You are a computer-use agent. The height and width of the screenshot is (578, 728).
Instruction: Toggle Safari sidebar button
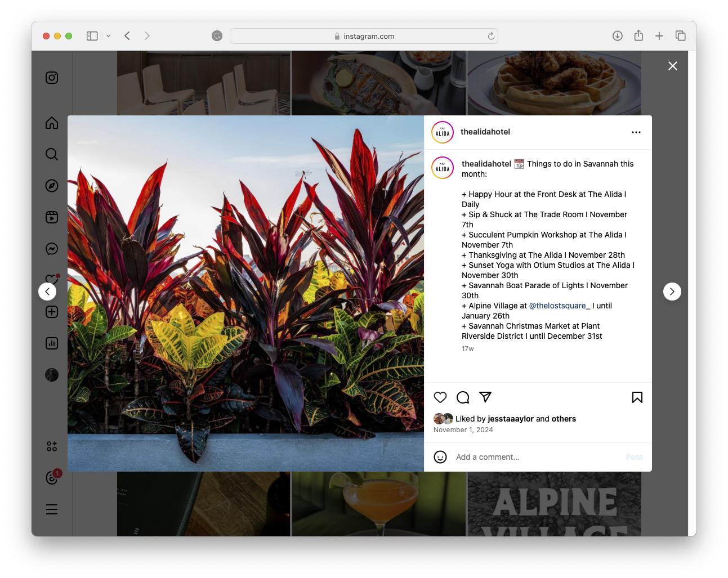tap(92, 36)
